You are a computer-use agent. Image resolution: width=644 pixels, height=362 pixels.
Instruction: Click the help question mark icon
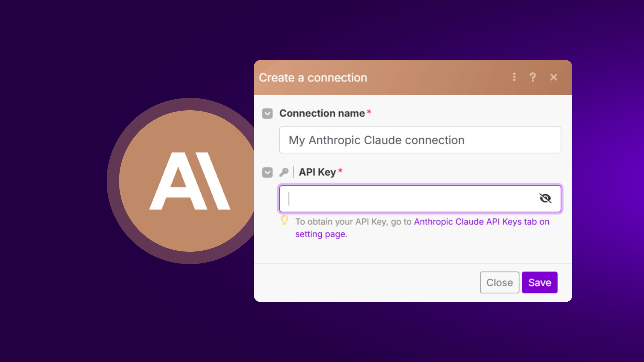(533, 77)
